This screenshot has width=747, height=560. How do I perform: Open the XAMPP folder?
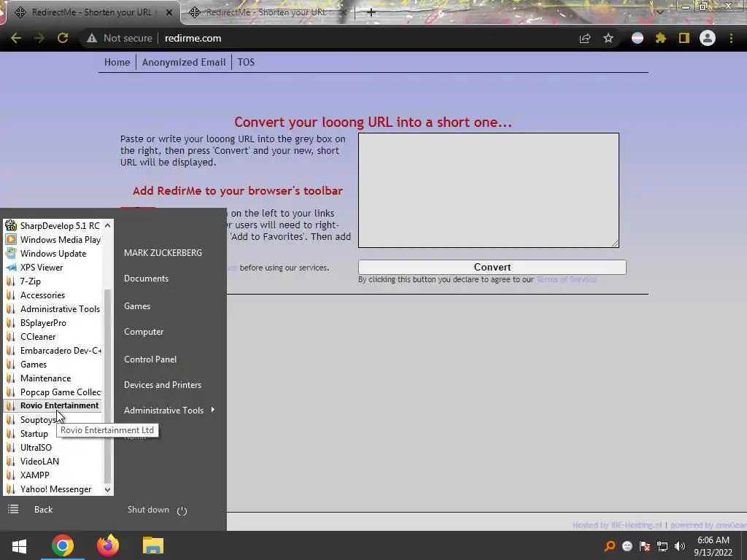(x=53, y=475)
